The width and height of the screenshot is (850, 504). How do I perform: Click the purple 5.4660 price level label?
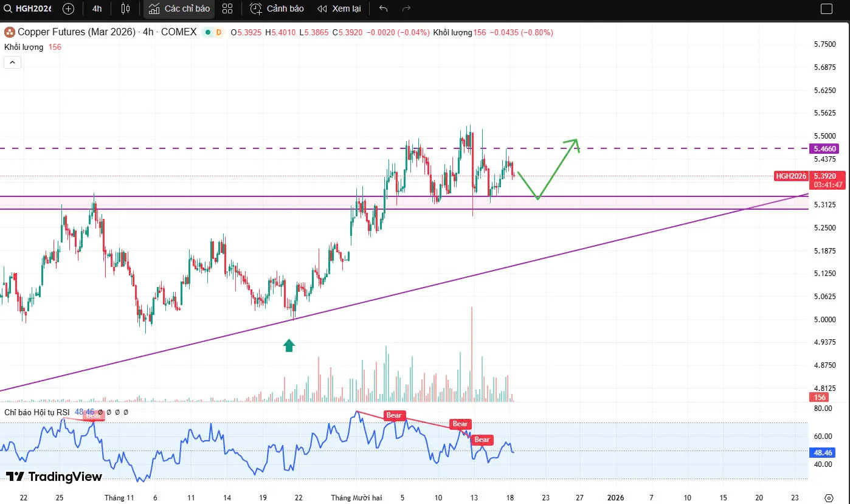click(x=824, y=148)
